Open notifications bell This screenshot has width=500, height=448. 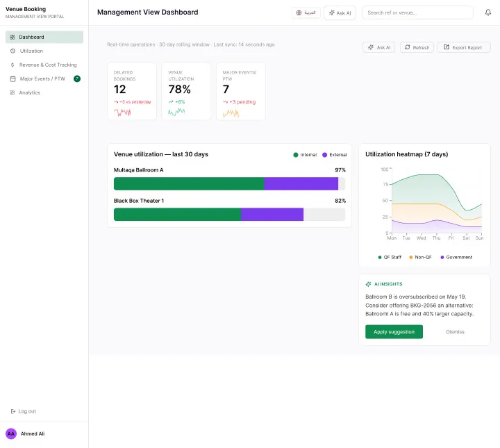[x=488, y=13]
